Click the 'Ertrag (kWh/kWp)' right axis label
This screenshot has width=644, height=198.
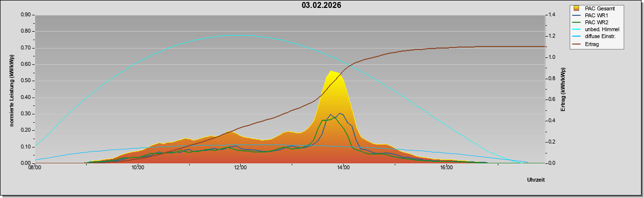pyautogui.click(x=563, y=90)
